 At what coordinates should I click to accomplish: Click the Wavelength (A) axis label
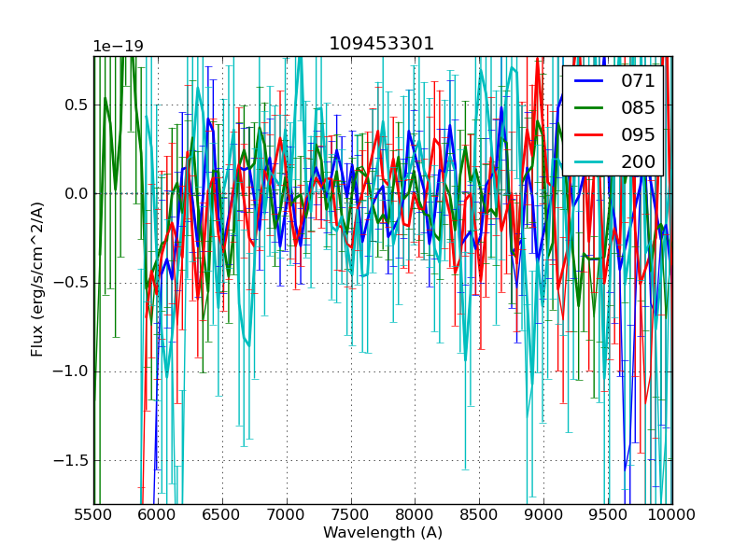(383, 533)
